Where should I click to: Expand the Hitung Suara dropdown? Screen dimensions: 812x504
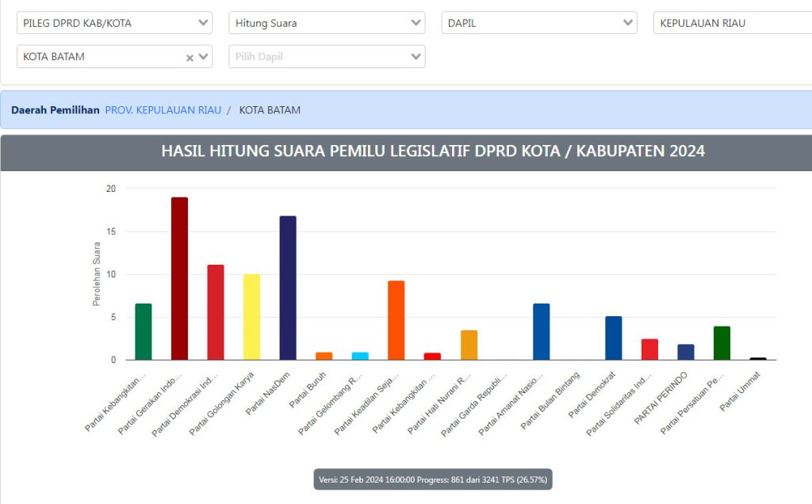(x=327, y=23)
